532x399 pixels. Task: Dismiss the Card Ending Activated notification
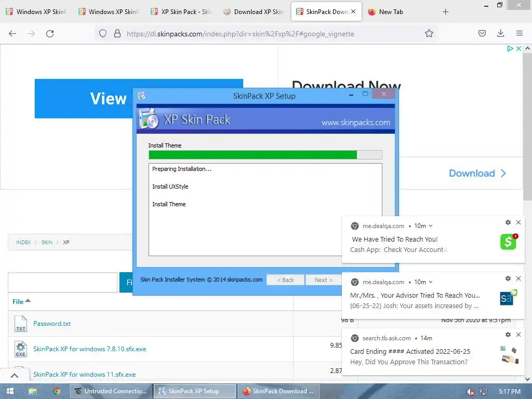pyautogui.click(x=518, y=335)
